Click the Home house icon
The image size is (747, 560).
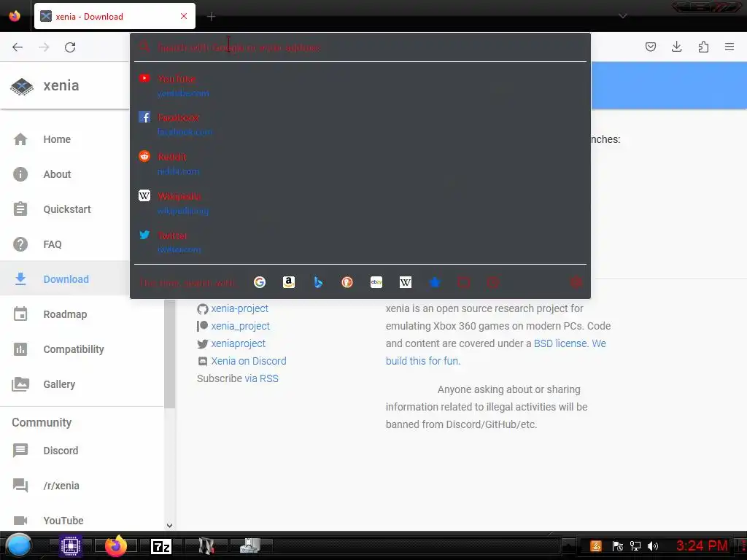tap(20, 139)
